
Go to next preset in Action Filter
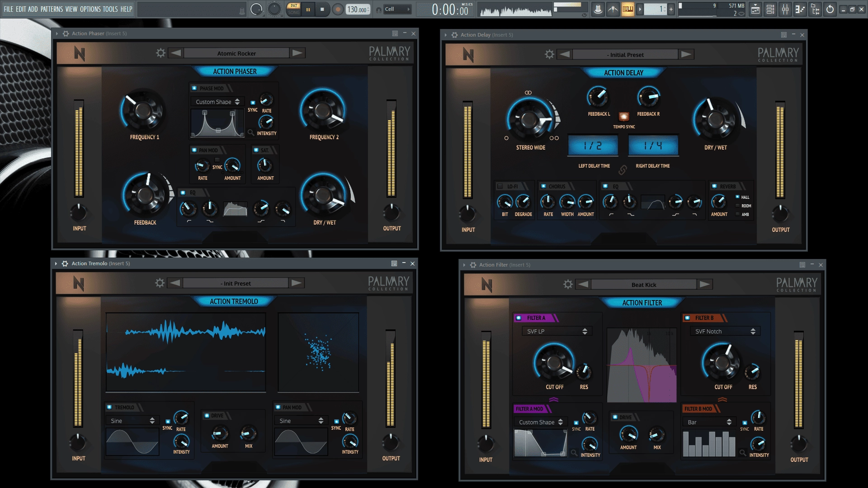point(705,284)
